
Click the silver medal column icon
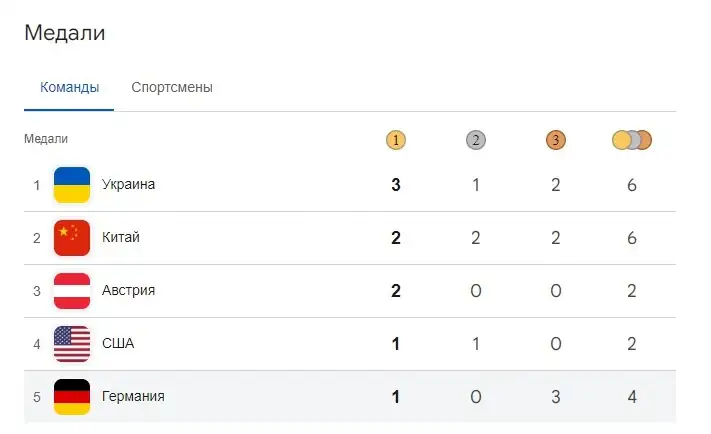(x=475, y=140)
